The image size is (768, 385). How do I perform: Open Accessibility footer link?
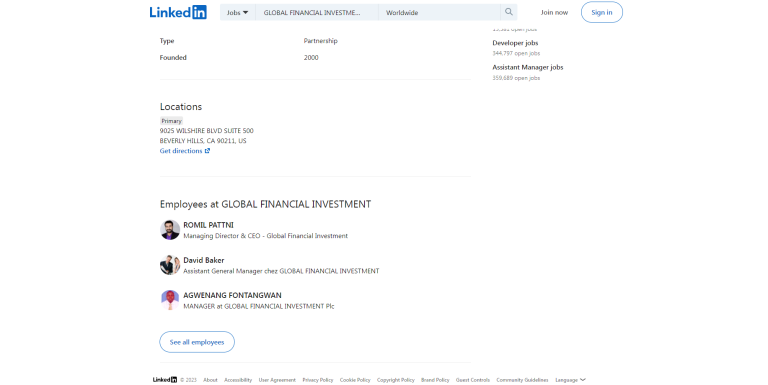[x=238, y=380]
